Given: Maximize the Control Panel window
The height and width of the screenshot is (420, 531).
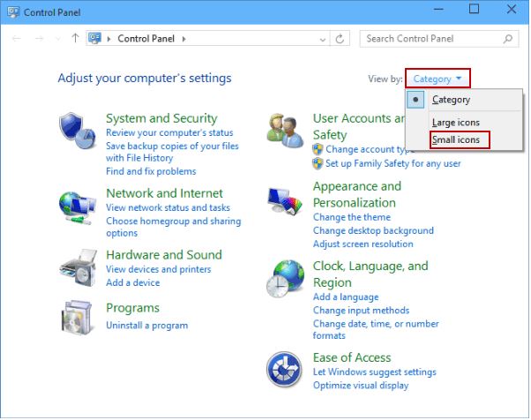Looking at the screenshot, I should click(x=474, y=9).
